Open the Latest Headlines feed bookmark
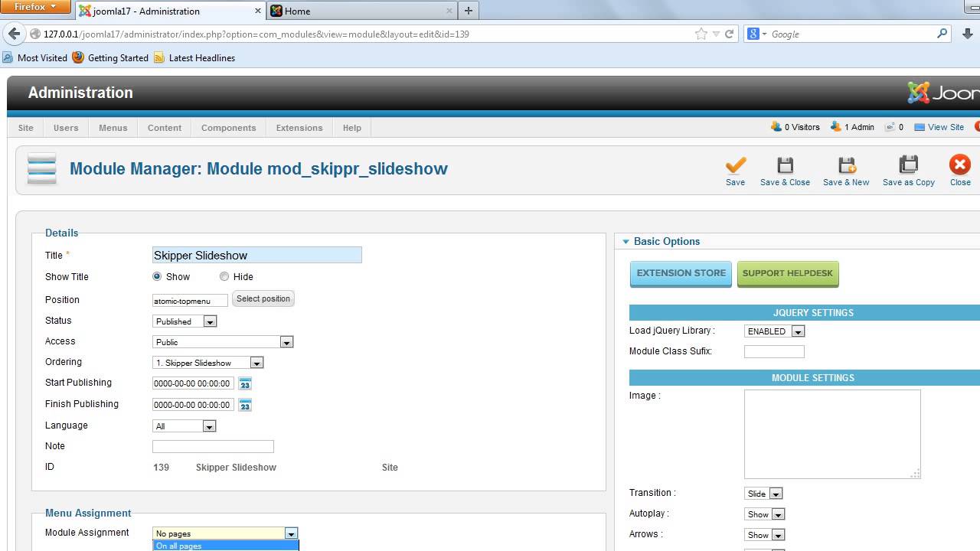Viewport: 980px width, 551px height. pyautogui.click(x=194, y=57)
